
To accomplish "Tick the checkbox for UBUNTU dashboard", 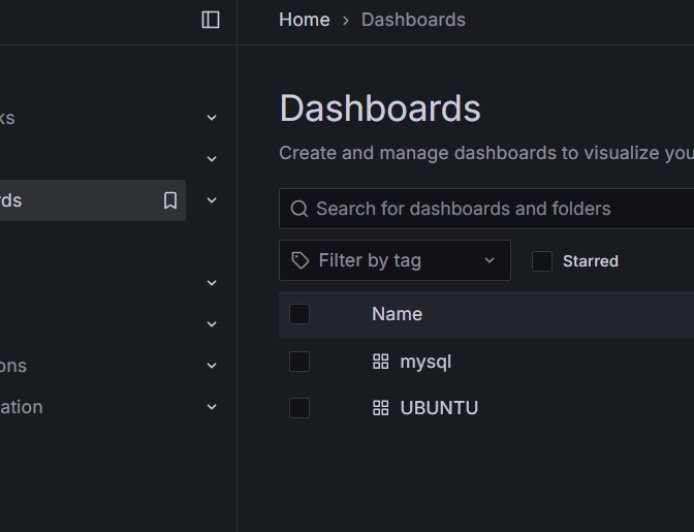I will (x=299, y=408).
